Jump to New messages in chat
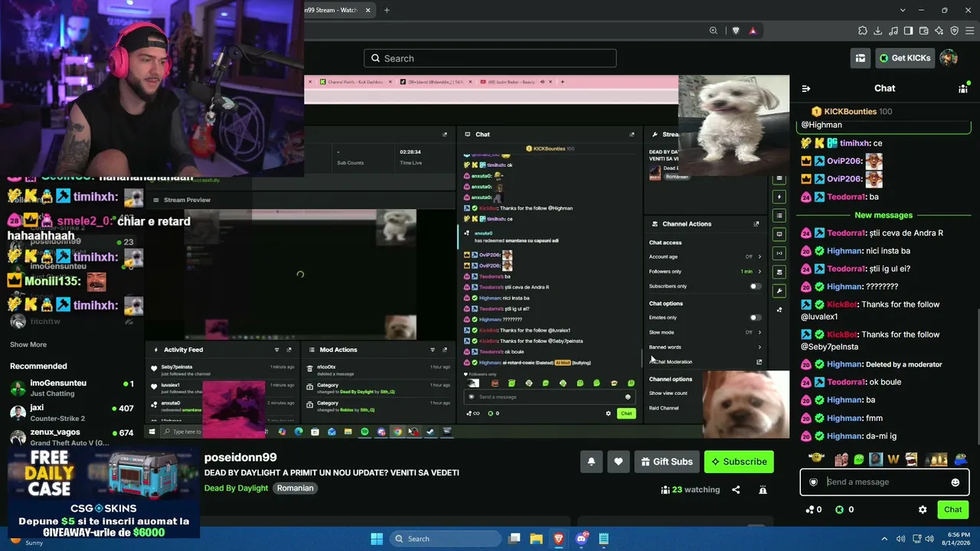 (884, 215)
